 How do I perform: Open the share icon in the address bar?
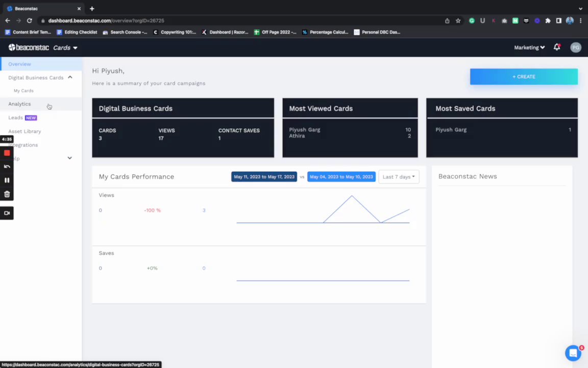point(447,20)
